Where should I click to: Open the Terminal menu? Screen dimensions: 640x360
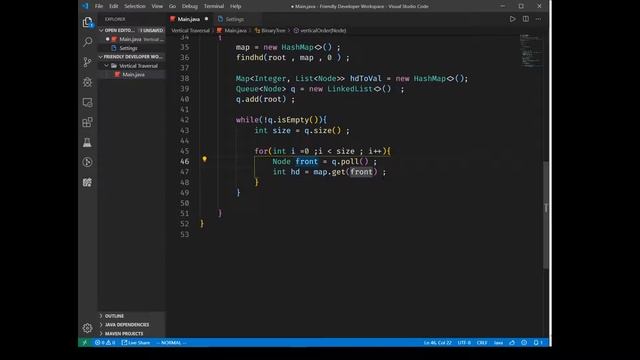(213, 6)
